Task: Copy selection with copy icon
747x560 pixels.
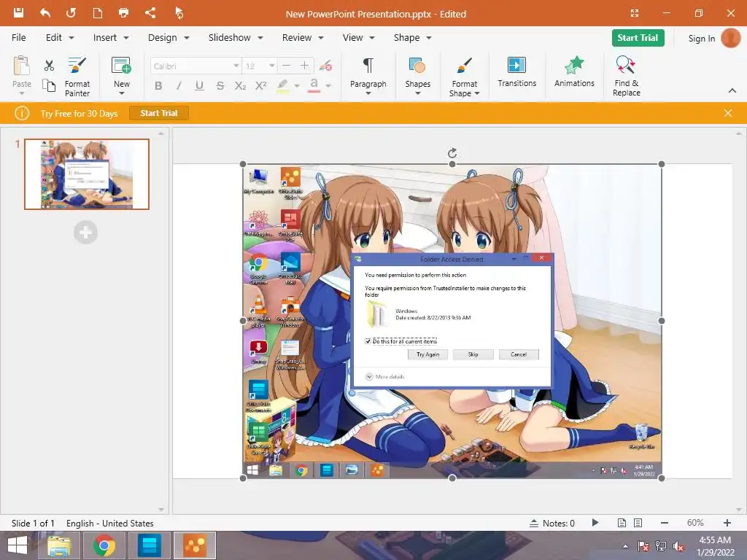Action: pyautogui.click(x=49, y=85)
